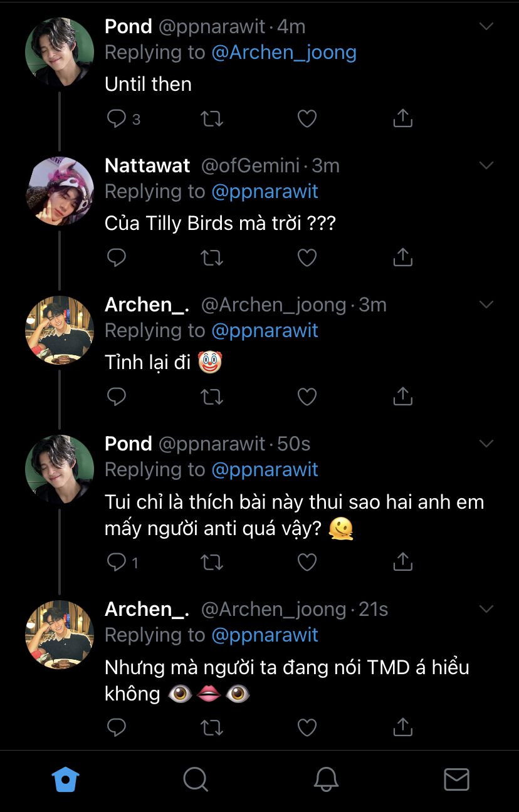The width and height of the screenshot is (519, 812).
Task: Reply to Pond's "anti quá vậy" tweet
Action: pos(117,562)
